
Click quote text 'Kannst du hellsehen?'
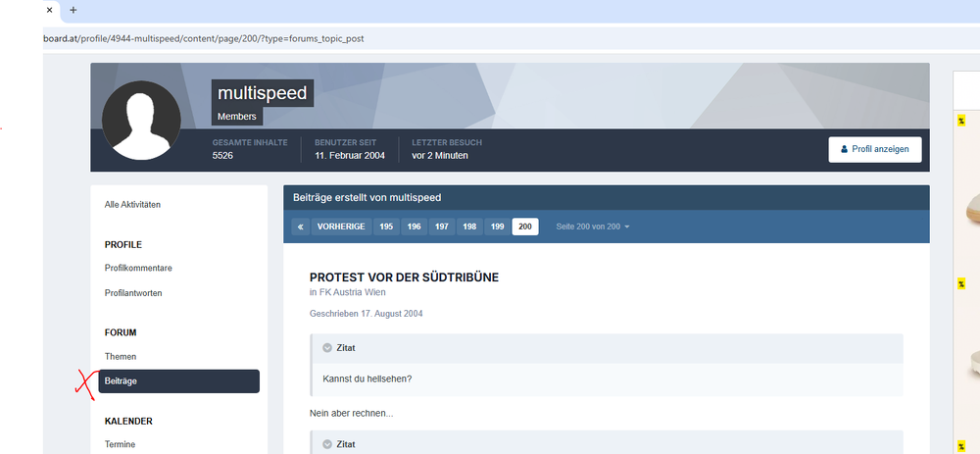(367, 378)
